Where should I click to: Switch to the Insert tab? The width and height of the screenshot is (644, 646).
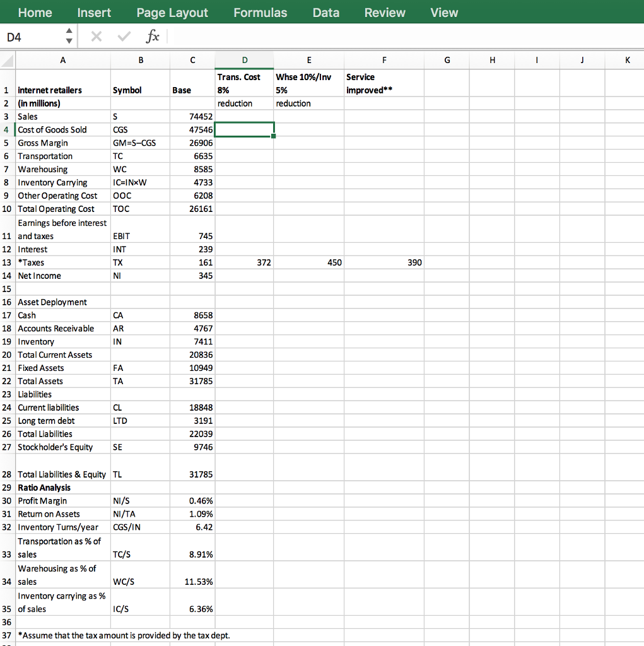pyautogui.click(x=93, y=12)
